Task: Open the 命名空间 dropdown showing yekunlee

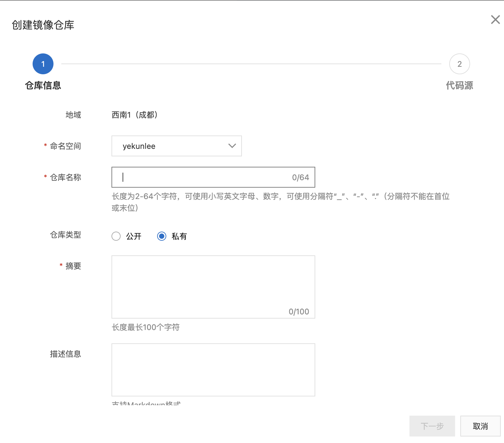Action: [176, 146]
